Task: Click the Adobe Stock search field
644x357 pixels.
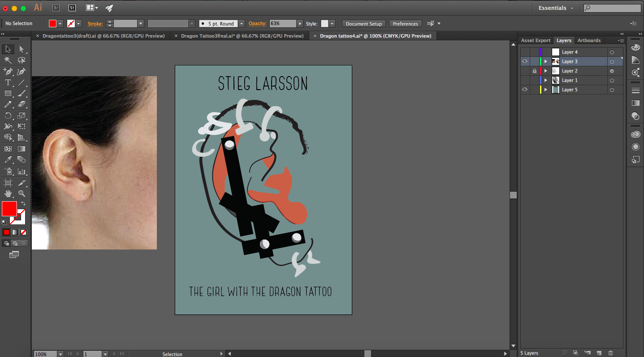Action: (612, 8)
